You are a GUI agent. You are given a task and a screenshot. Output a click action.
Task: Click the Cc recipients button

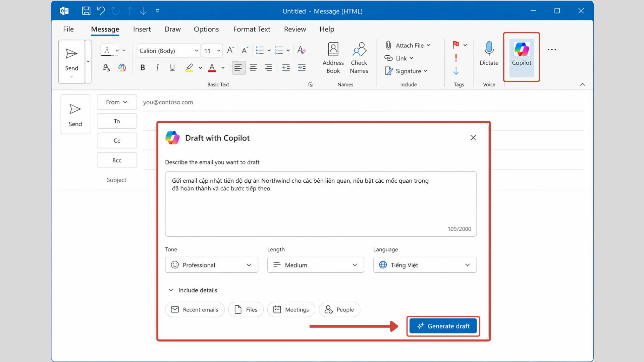click(x=117, y=140)
